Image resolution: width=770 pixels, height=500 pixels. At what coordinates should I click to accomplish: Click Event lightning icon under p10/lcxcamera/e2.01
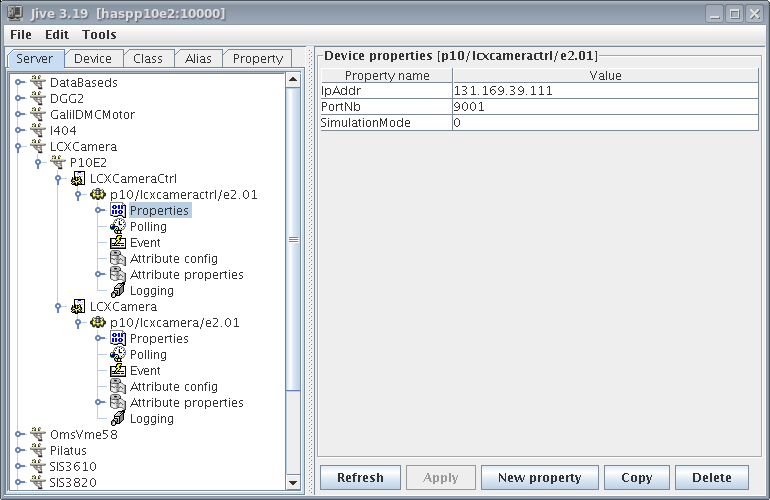click(118, 370)
